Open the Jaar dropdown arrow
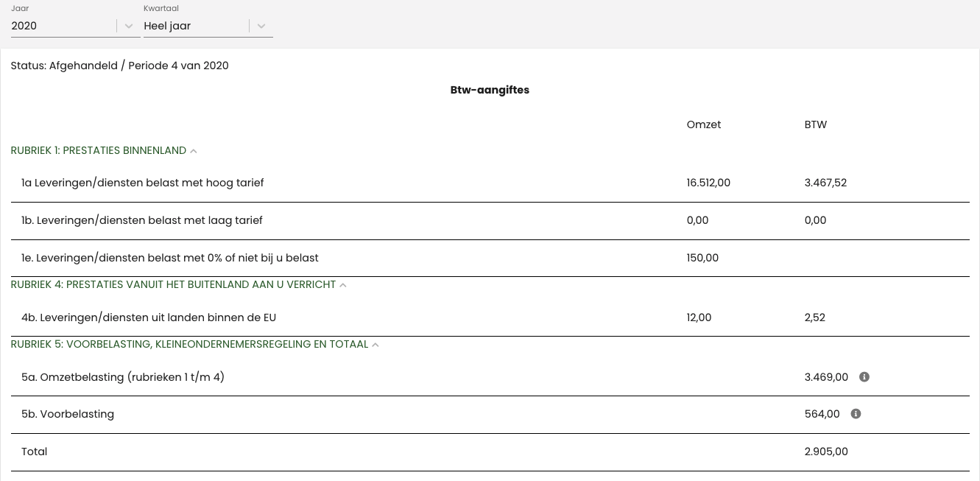Image resolution: width=980 pixels, height=481 pixels. [x=129, y=26]
